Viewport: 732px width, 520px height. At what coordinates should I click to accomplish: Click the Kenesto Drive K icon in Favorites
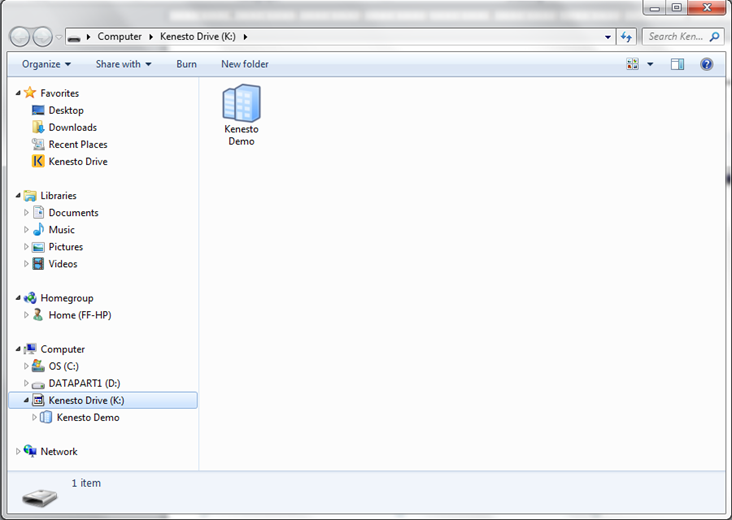38,161
